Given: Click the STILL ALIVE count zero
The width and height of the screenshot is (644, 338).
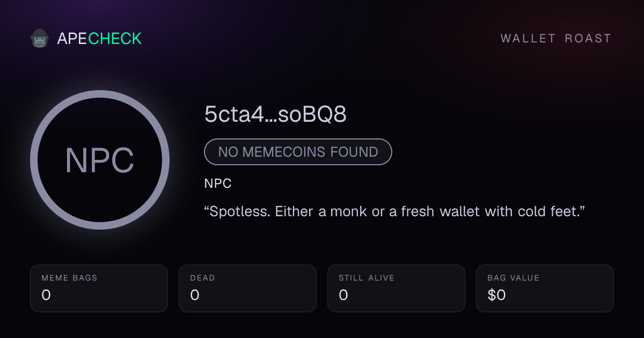Looking at the screenshot, I should coord(343,295).
